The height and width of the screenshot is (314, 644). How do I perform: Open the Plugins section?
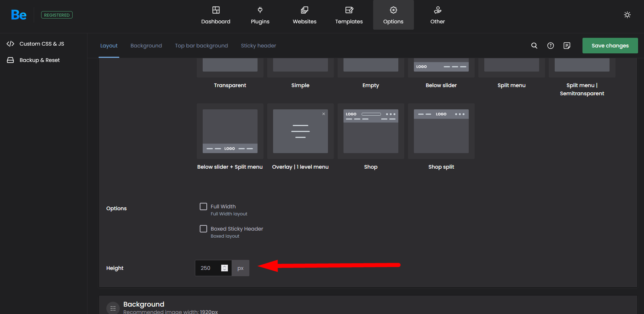[260, 15]
